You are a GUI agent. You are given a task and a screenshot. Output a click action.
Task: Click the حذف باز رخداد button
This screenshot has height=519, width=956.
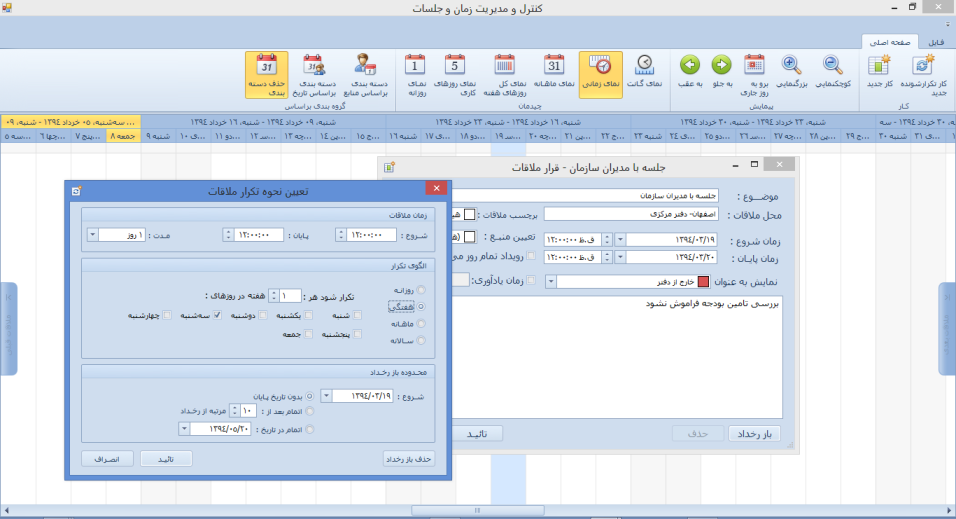pyautogui.click(x=408, y=459)
